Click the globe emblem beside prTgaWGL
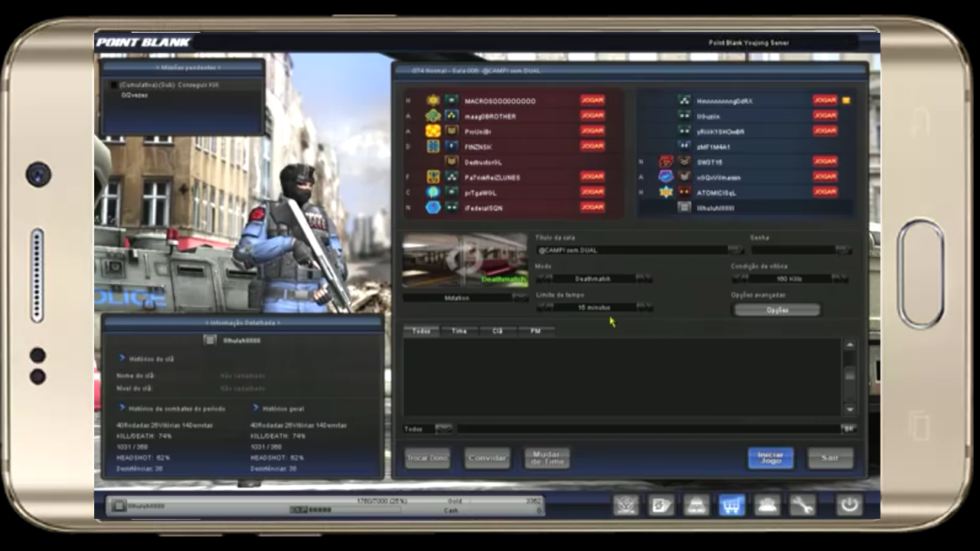 coord(433,192)
